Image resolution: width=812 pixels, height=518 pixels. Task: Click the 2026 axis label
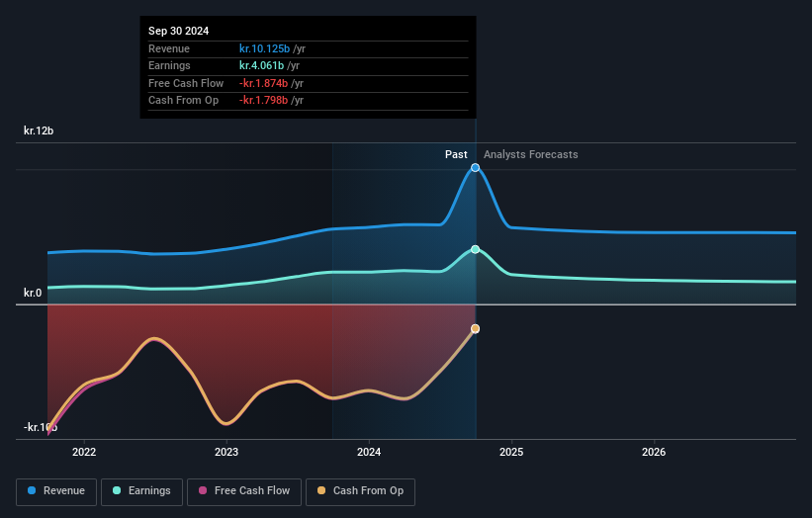[654, 452]
